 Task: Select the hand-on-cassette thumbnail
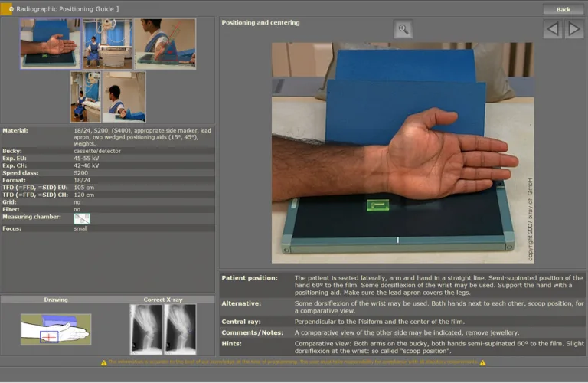click(51, 44)
